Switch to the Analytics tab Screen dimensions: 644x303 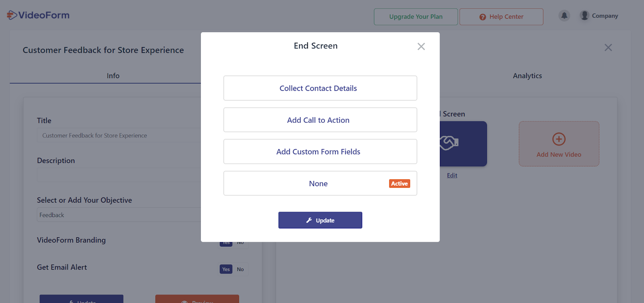(527, 76)
